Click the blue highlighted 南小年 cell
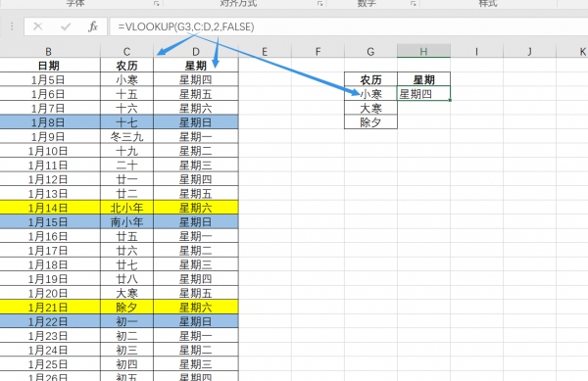588x381 pixels. [x=126, y=221]
